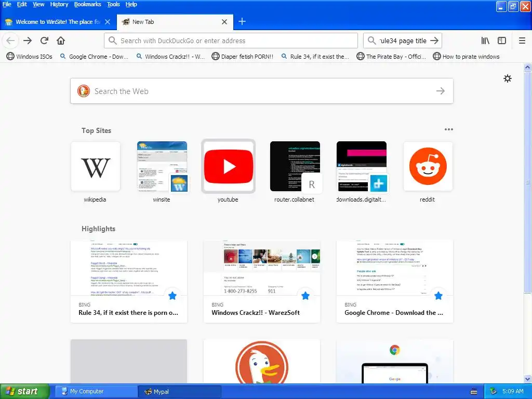Open the wikipedia top site tile
The image size is (532, 399).
[x=96, y=166]
